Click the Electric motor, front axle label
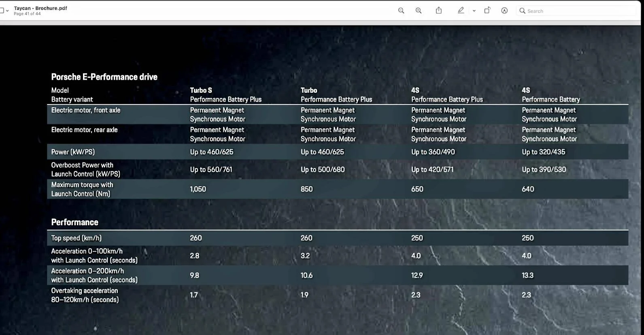Screen dimensions: 644x335 86,110
